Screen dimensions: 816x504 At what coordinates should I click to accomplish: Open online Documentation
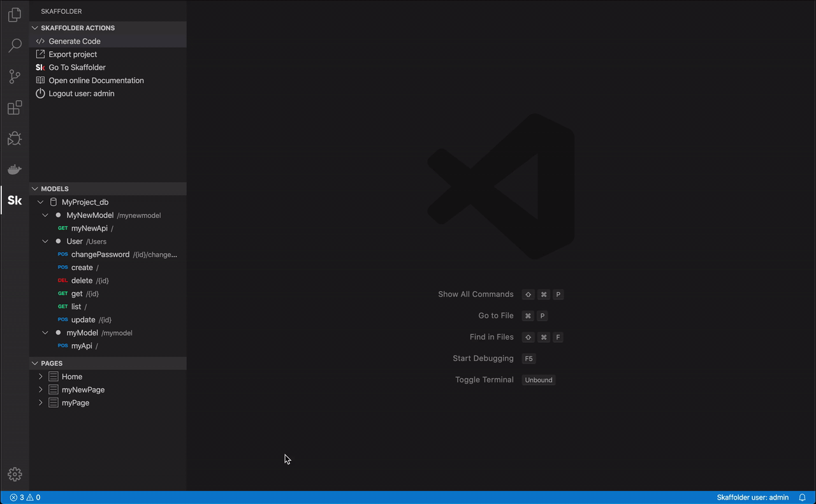coord(96,80)
